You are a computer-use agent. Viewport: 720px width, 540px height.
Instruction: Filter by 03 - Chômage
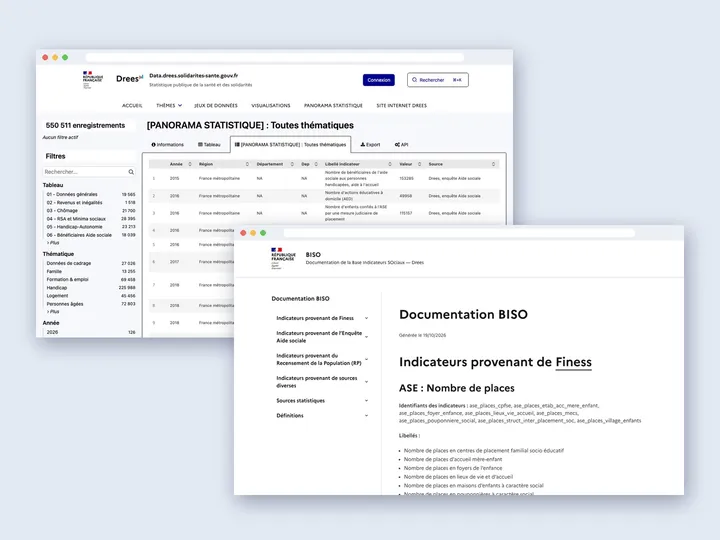pos(90,211)
